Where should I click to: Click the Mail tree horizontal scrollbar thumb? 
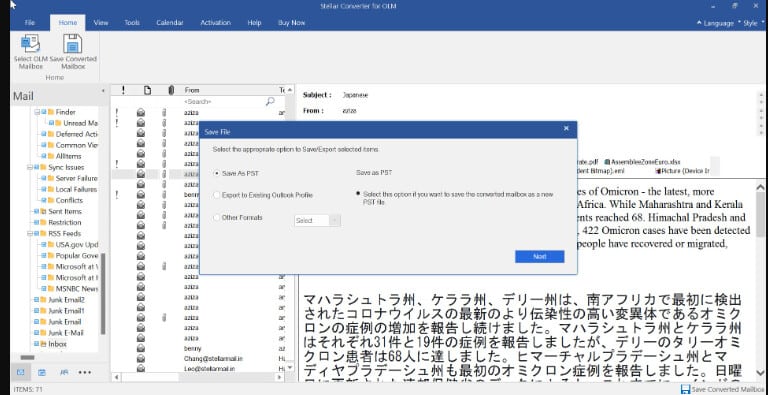coord(27,358)
